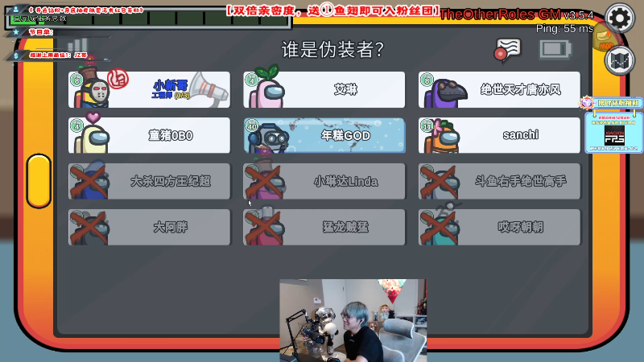644x362 pixels.
Task: Vote for player sanchi
Action: pos(499,135)
